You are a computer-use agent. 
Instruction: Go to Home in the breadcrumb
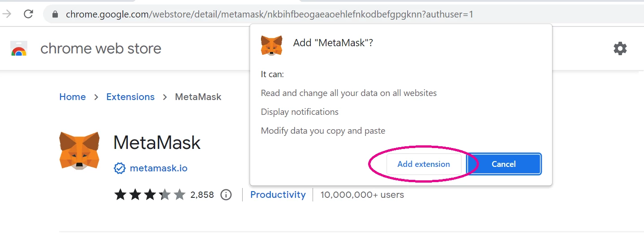coord(73,97)
